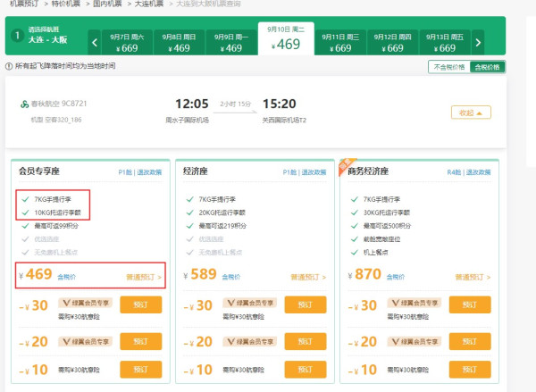
Task: Click 最高可返500积分 text
Action: 387,226
